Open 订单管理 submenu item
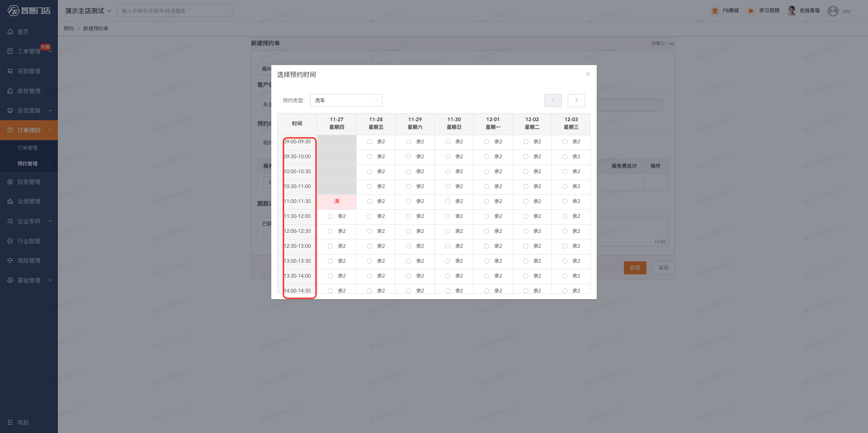 click(x=28, y=148)
